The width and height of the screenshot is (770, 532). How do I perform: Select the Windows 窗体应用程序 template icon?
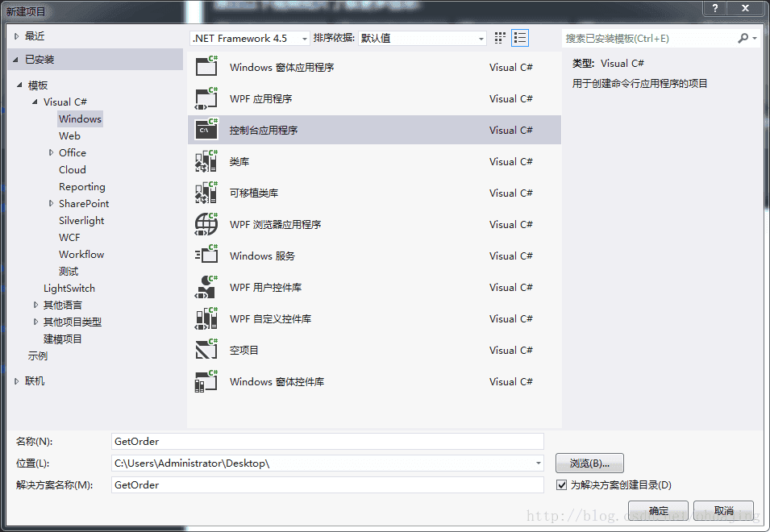tap(206, 66)
